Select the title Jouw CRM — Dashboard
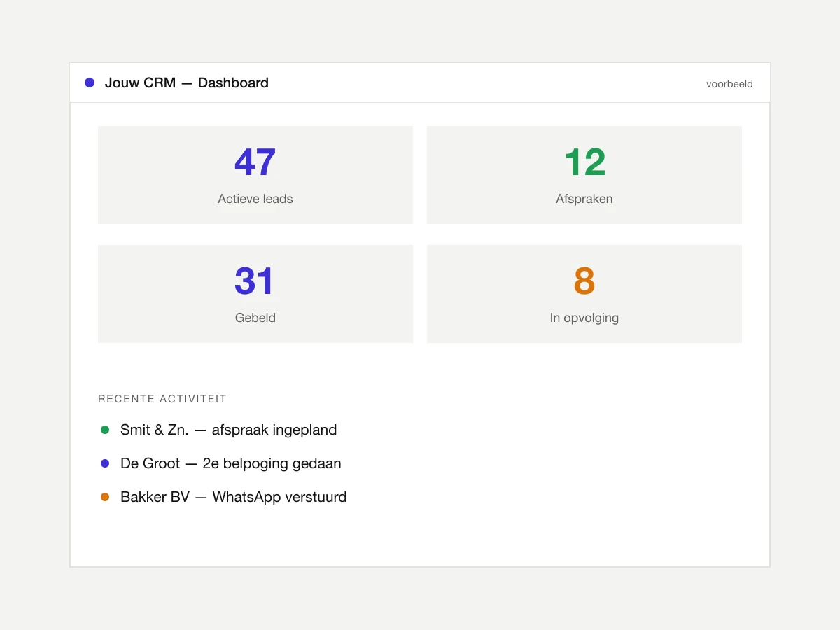This screenshot has height=630, width=840. (x=187, y=83)
